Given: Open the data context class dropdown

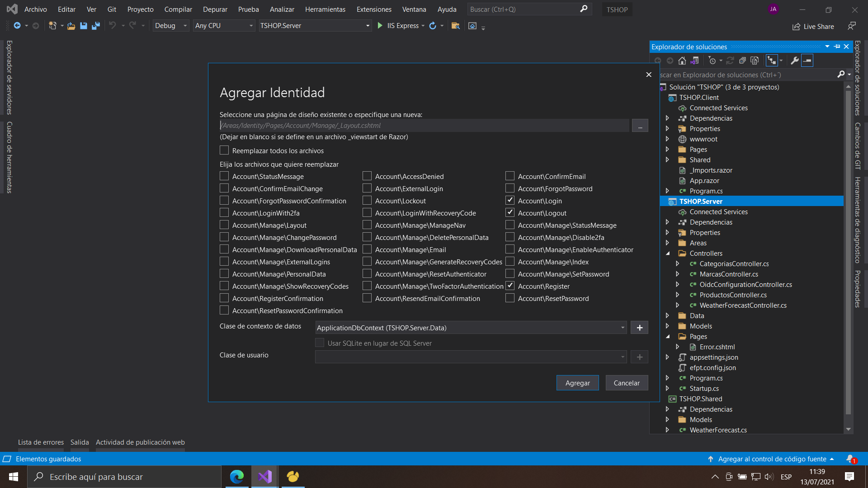Looking at the screenshot, I should coord(471,328).
